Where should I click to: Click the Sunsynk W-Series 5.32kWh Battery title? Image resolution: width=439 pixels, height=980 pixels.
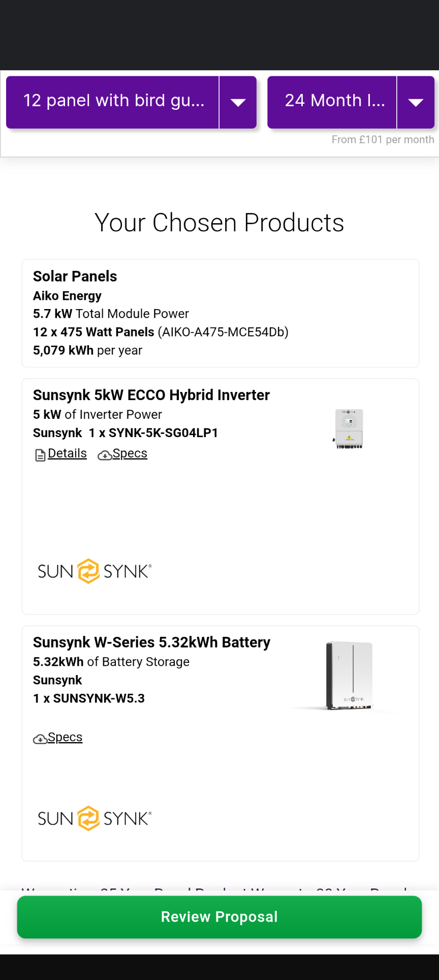(151, 642)
